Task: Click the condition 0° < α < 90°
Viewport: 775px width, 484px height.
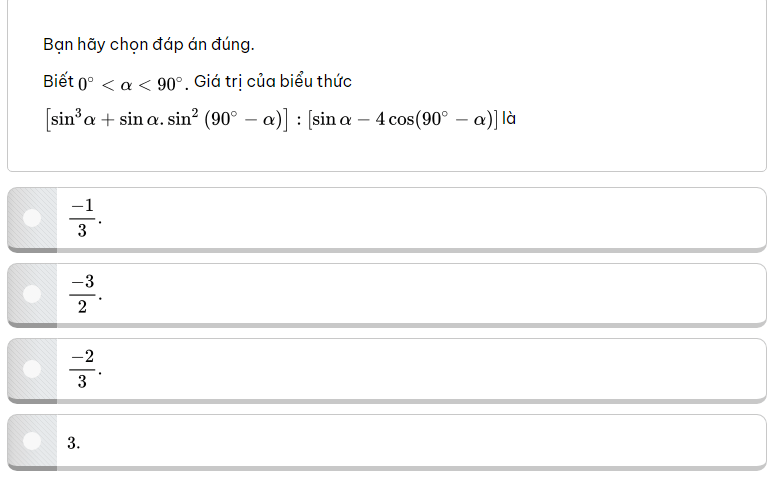Action: pos(132,83)
